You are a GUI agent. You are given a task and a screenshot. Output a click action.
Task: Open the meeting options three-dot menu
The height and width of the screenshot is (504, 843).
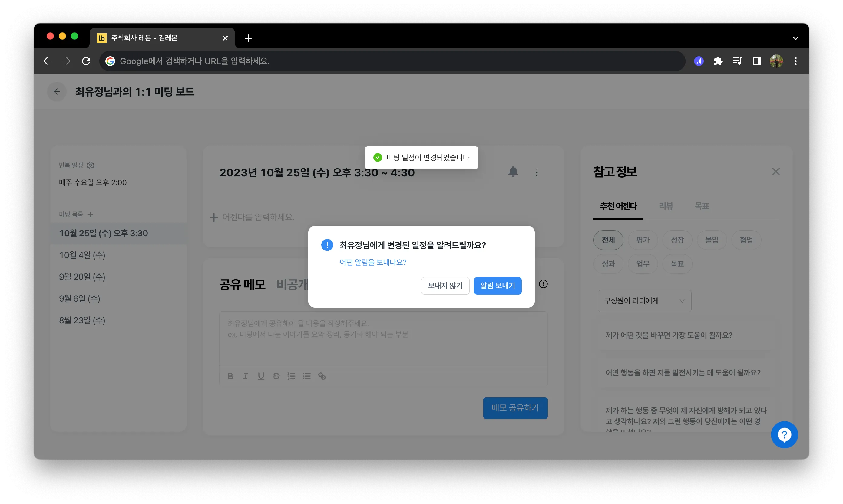point(537,172)
